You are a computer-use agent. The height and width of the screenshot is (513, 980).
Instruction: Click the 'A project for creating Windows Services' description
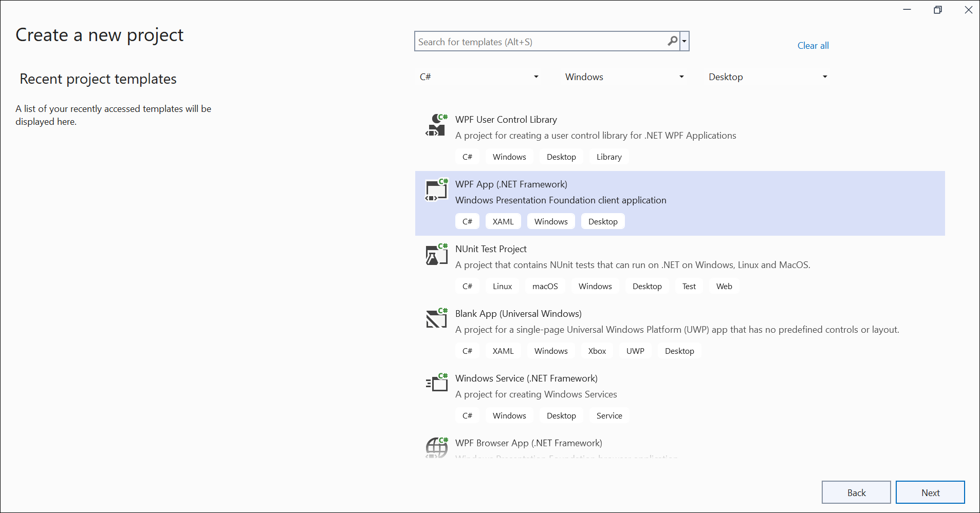pyautogui.click(x=536, y=394)
